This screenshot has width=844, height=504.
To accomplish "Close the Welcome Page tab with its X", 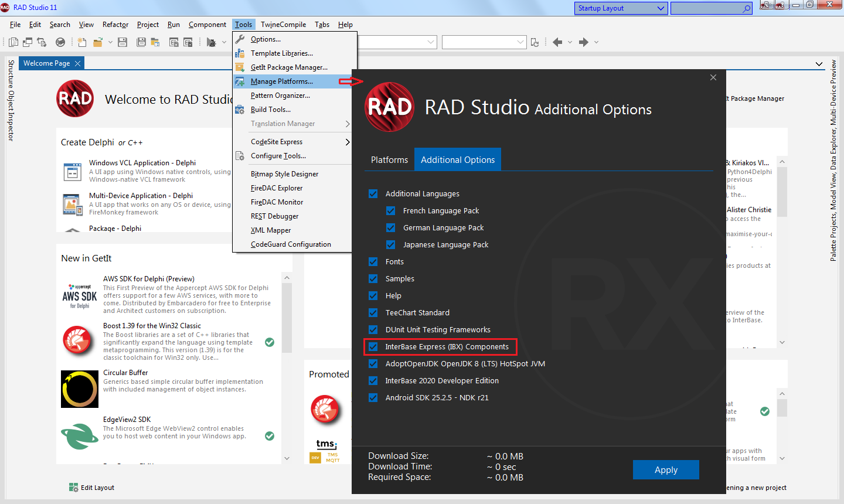I will [77, 63].
